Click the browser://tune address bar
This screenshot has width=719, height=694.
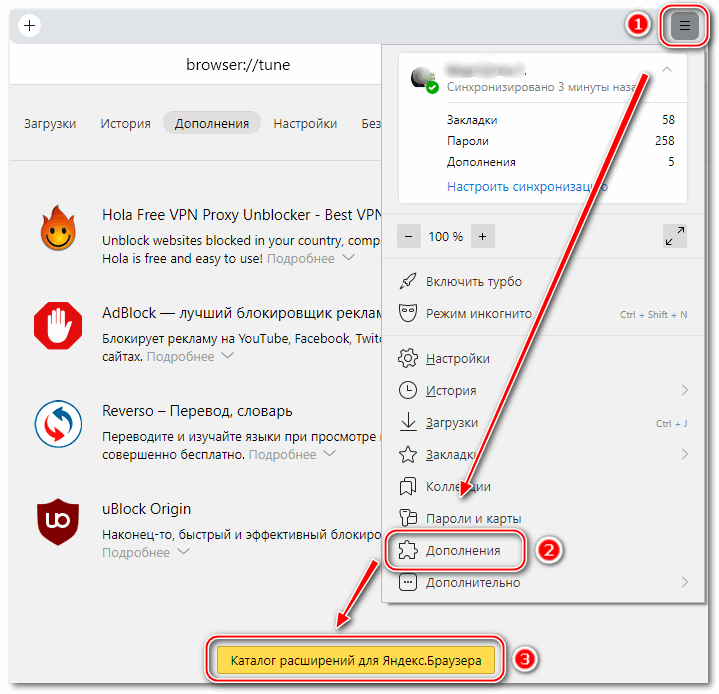[x=238, y=65]
